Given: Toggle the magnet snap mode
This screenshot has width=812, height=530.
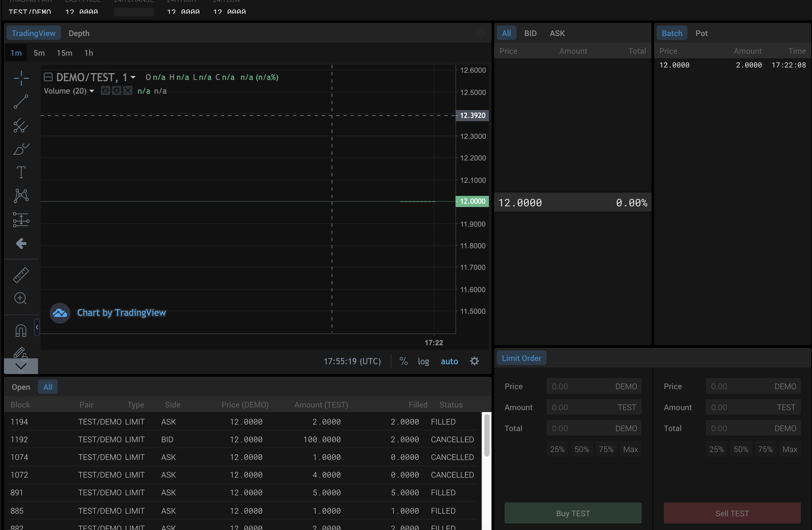Looking at the screenshot, I should 21,330.
